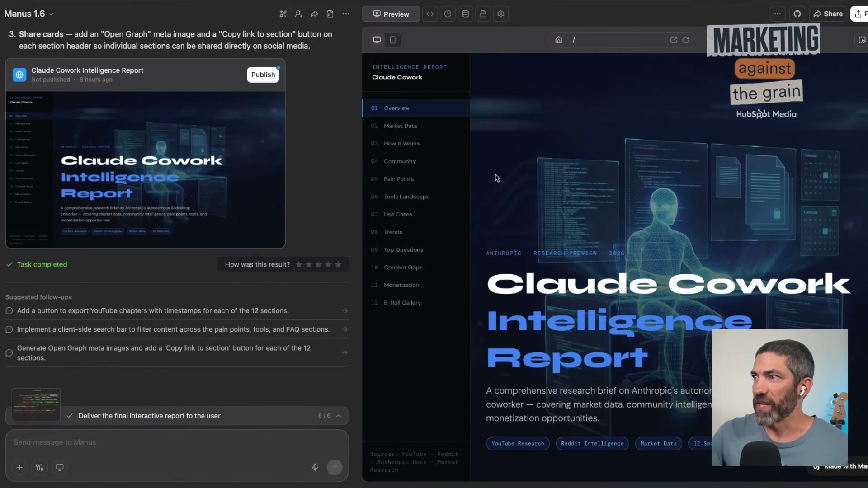Publish the Claude Cowork Intelligence Report
This screenshot has width=868, height=488.
pyautogui.click(x=263, y=75)
